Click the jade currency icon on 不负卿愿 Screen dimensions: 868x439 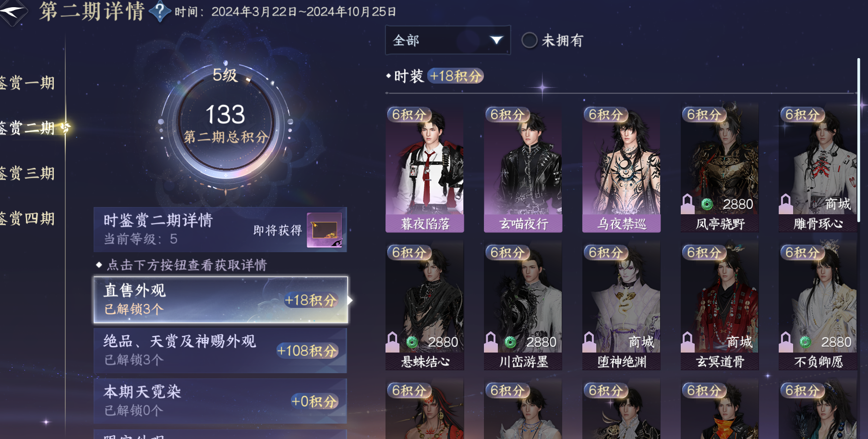coord(805,342)
